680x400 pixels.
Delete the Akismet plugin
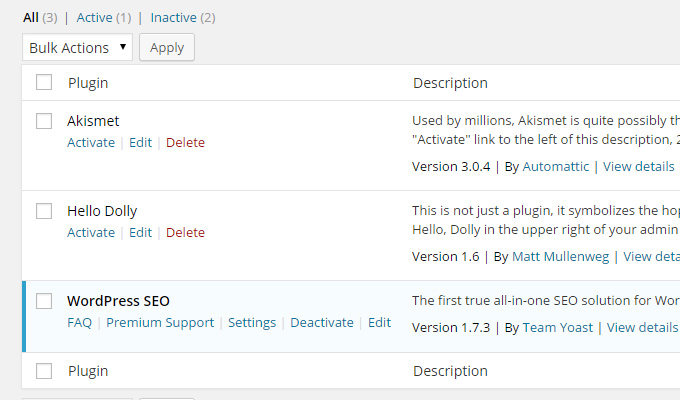point(185,143)
